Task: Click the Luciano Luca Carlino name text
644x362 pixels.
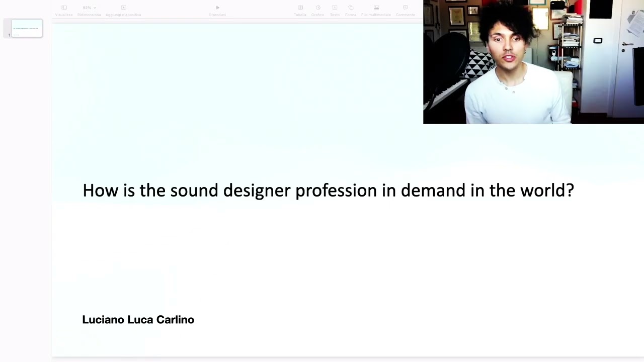Action: (138, 320)
